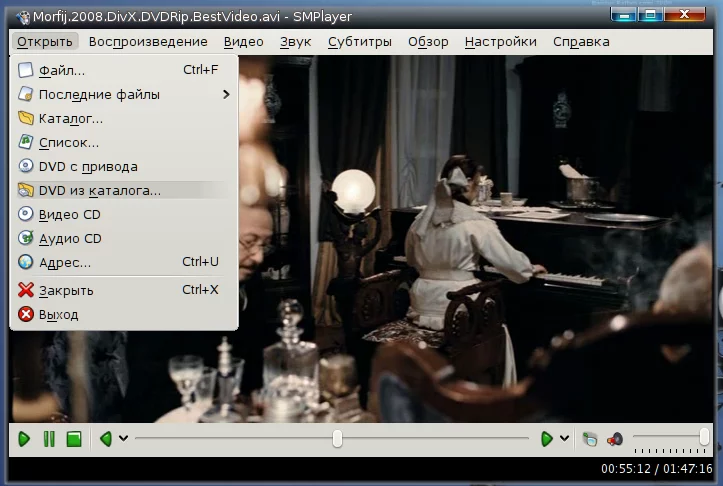Mute audio with the speaker icon
Image resolution: width=723 pixels, height=486 pixels.
pyautogui.click(x=615, y=439)
